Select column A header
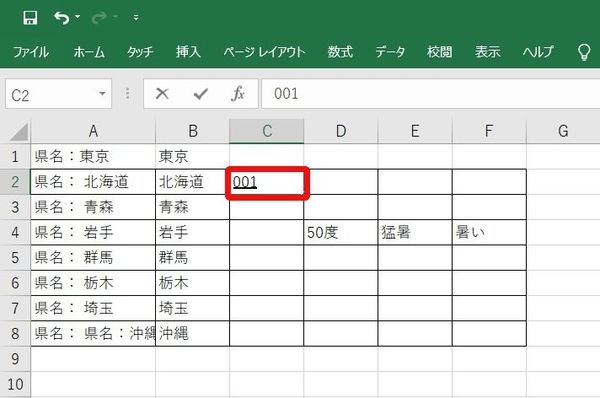 coord(93,131)
